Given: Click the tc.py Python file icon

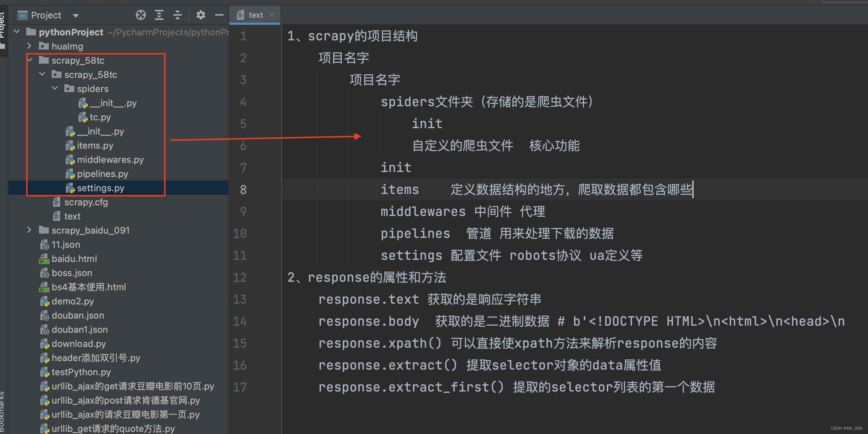Looking at the screenshot, I should click(83, 117).
